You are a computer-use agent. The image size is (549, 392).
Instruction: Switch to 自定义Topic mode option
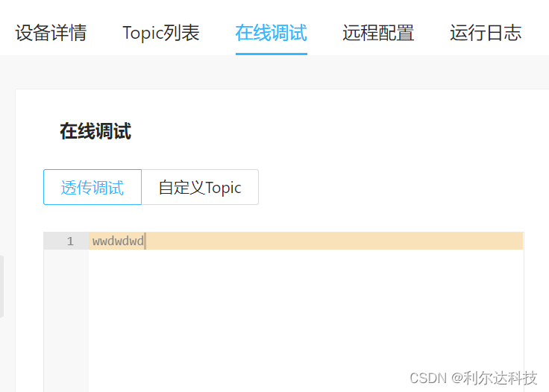coord(200,187)
